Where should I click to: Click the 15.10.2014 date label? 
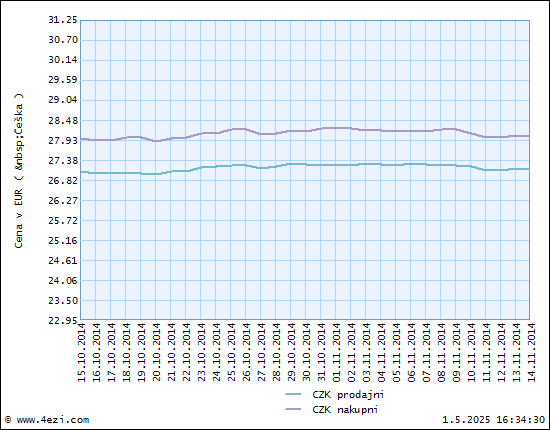point(81,352)
